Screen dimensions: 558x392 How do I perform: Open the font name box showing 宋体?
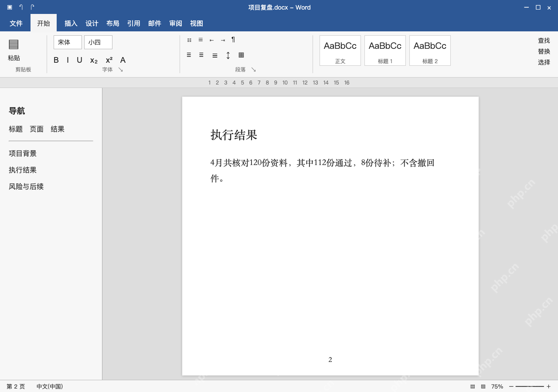[x=68, y=42]
